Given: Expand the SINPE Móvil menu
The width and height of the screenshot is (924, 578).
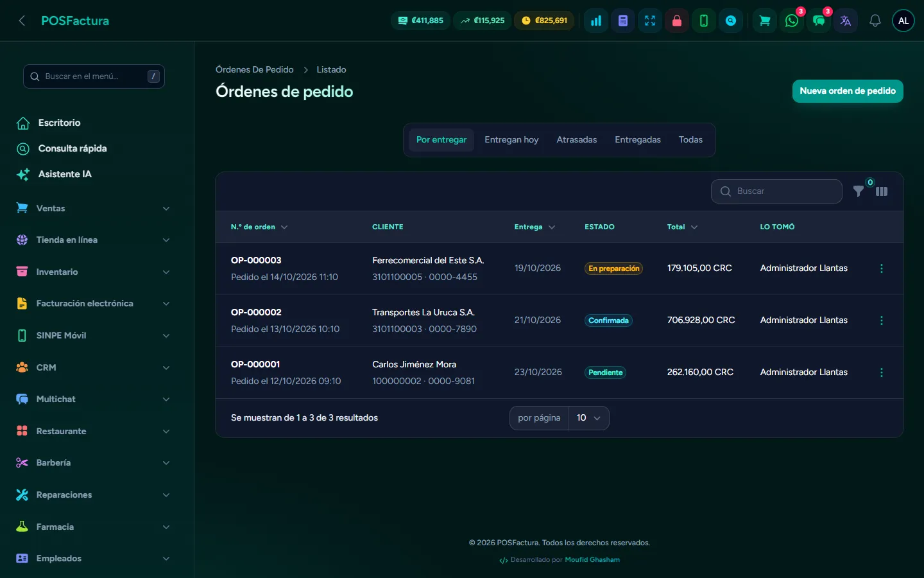Looking at the screenshot, I should (x=94, y=335).
